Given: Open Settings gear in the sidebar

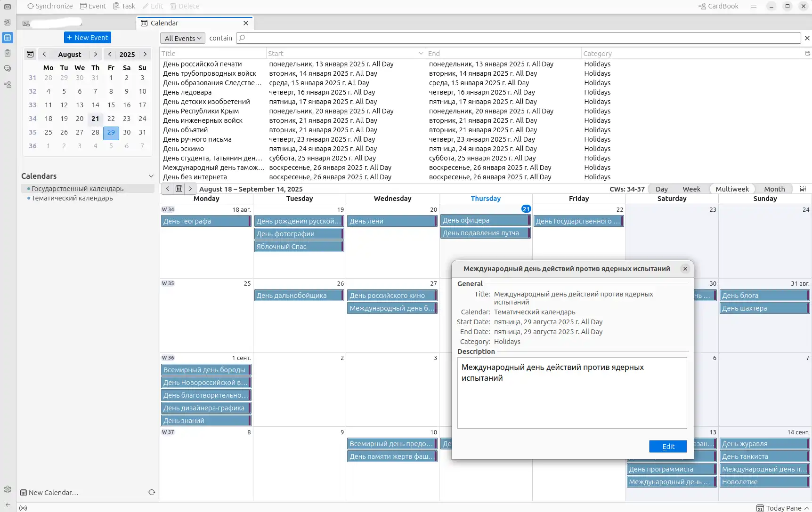Looking at the screenshot, I should click(x=8, y=489).
